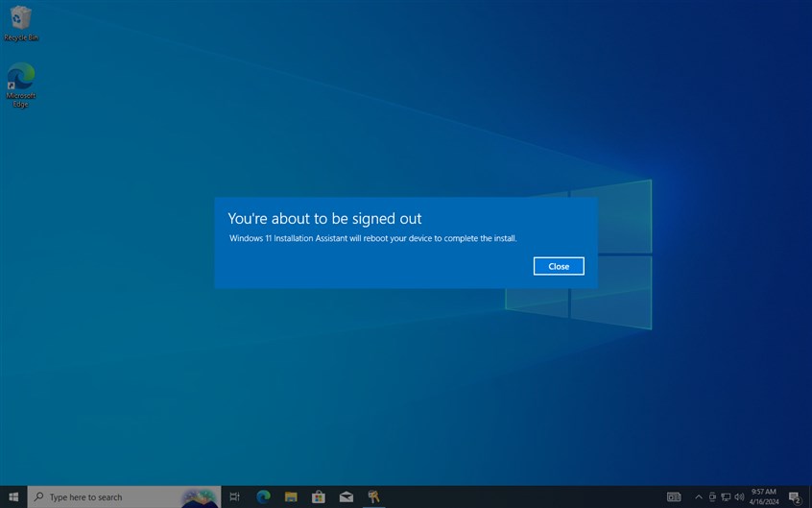This screenshot has height=508, width=812.
Task: Close the sign-out reboot dialog
Action: 559,266
